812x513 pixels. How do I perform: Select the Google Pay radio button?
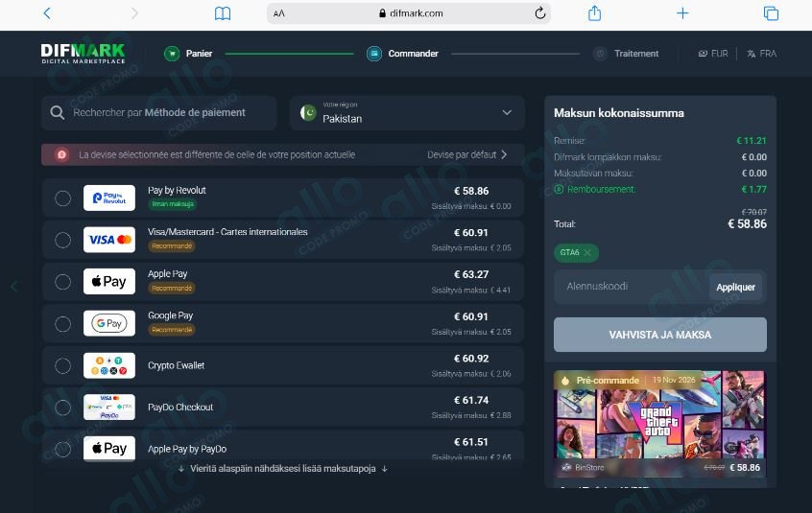tap(62, 324)
